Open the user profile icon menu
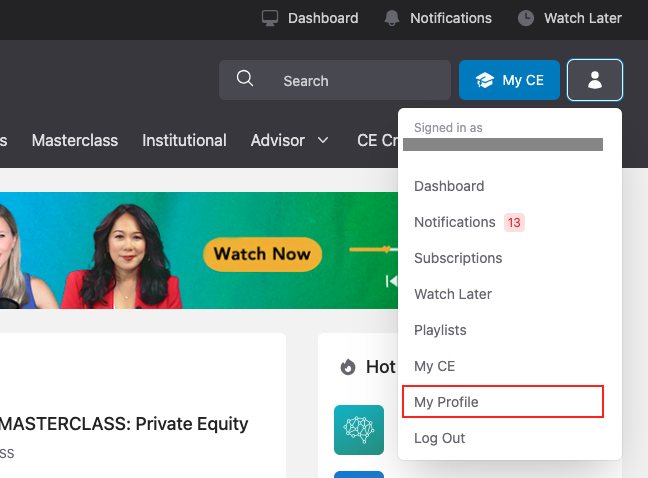Image resolution: width=648 pixels, height=478 pixels. [594, 80]
